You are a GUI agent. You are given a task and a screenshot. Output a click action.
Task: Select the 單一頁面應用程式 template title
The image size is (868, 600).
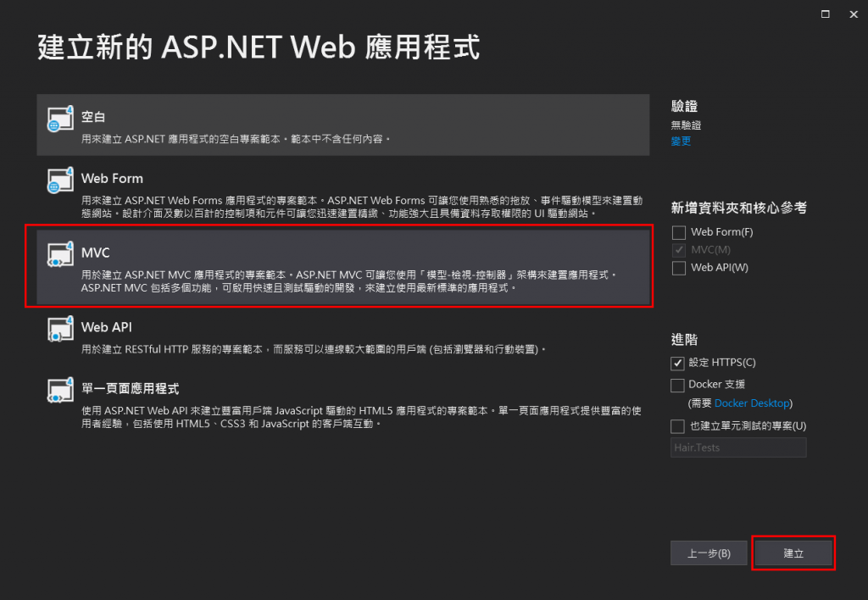point(130,389)
